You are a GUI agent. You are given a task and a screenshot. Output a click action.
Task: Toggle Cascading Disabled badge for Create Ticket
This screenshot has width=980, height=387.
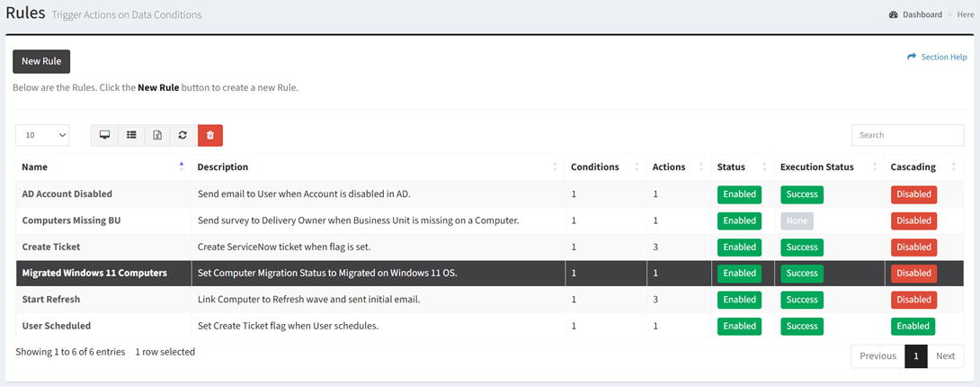(x=913, y=247)
